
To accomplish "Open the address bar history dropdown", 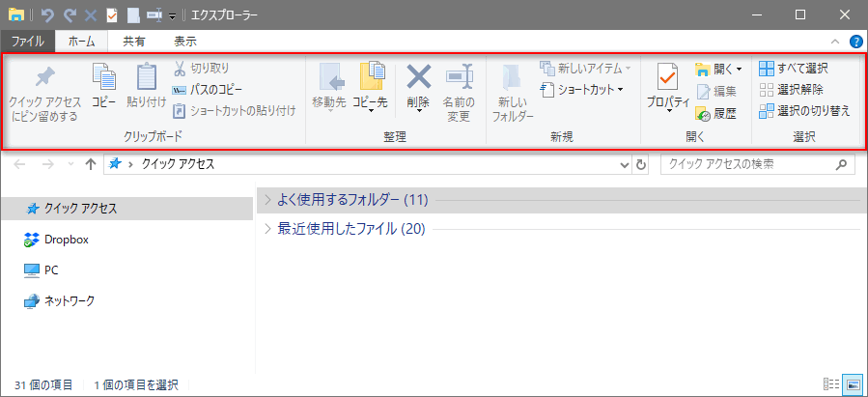I will coord(624,165).
